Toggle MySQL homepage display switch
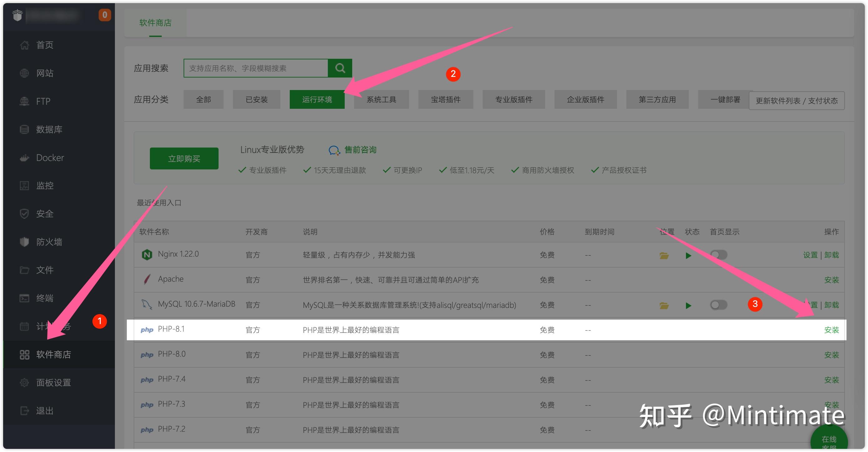868x452 pixels. click(x=718, y=304)
